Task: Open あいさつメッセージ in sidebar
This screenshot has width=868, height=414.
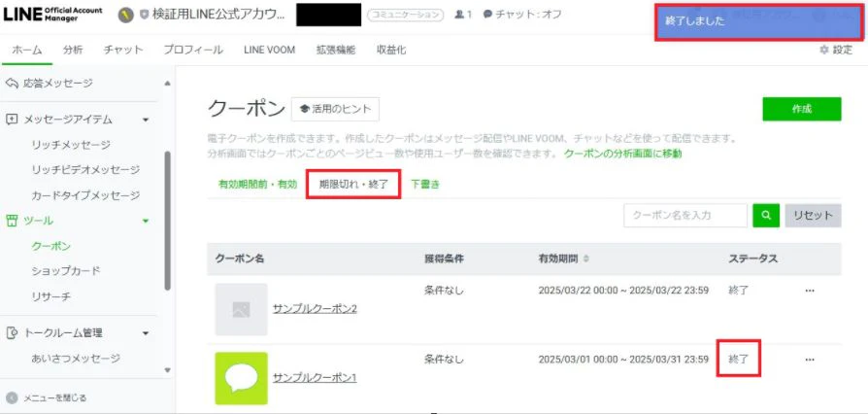Action: tap(76, 359)
